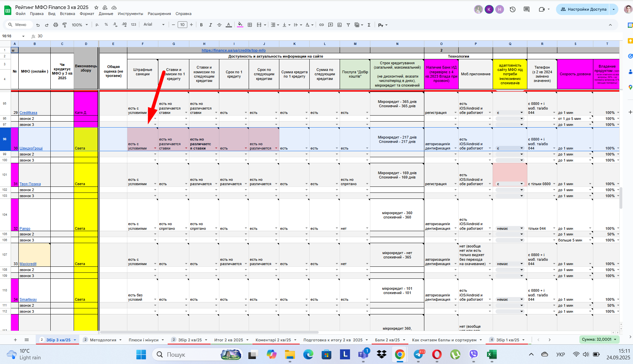Image resolution: width=633 pixels, height=364 pixels.
Task: Click the Insert chart icon
Action: (339, 25)
